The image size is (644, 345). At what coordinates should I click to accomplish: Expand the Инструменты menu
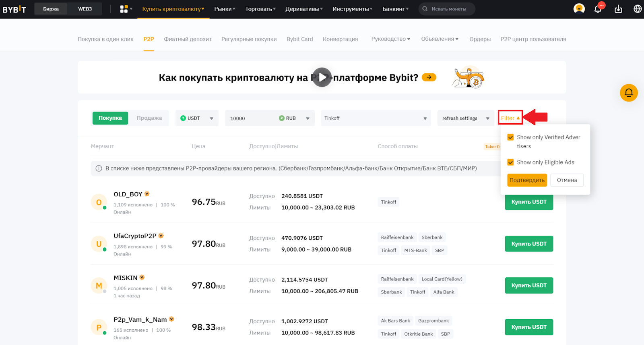(x=353, y=9)
